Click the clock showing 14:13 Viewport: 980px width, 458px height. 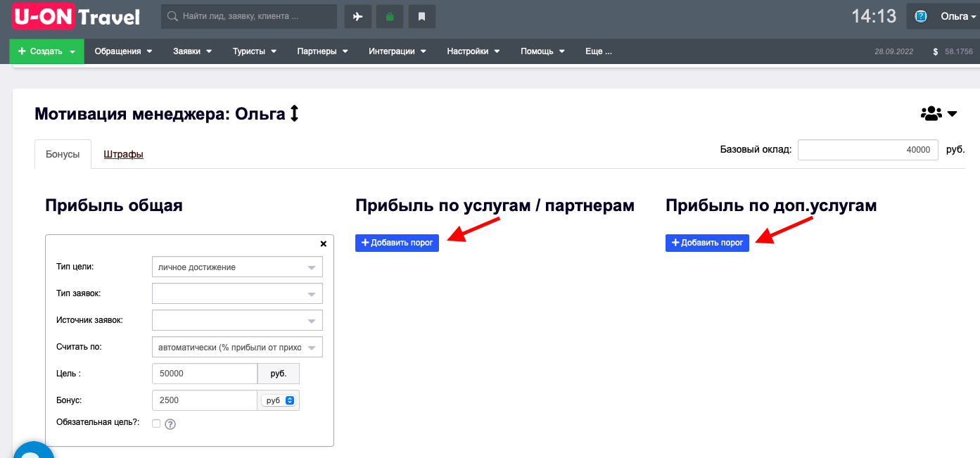click(x=874, y=16)
